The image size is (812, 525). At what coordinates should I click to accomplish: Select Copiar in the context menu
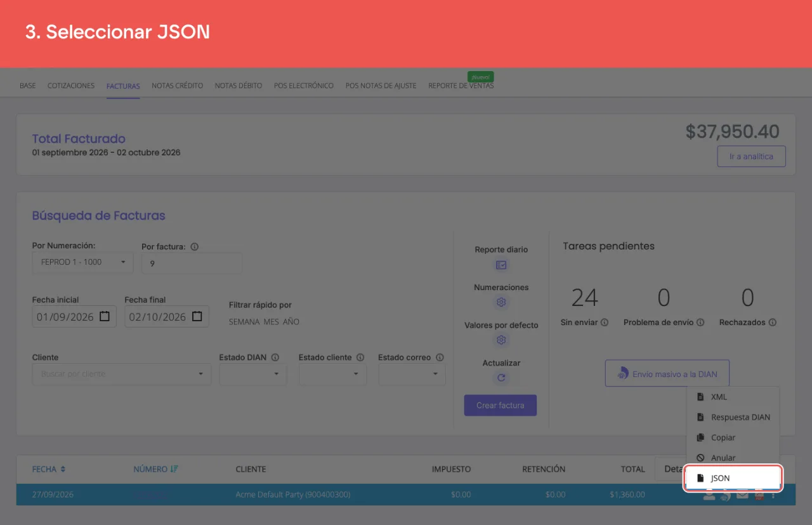coord(733,437)
